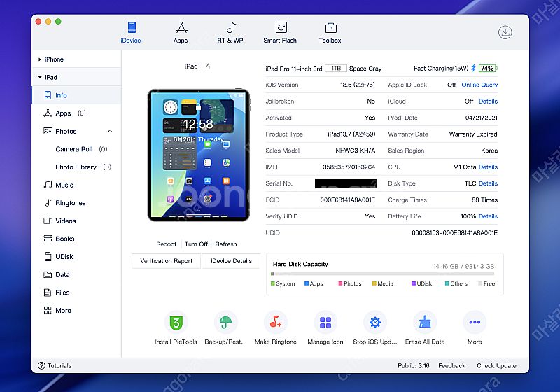Collapse the Photos section chevron
The width and height of the screenshot is (560, 392).
(x=110, y=131)
